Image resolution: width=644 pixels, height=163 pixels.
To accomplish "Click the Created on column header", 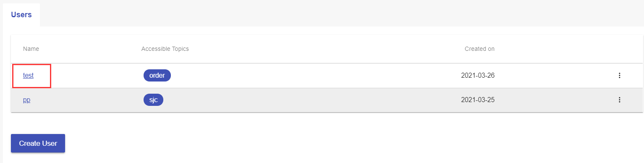I will (x=479, y=49).
